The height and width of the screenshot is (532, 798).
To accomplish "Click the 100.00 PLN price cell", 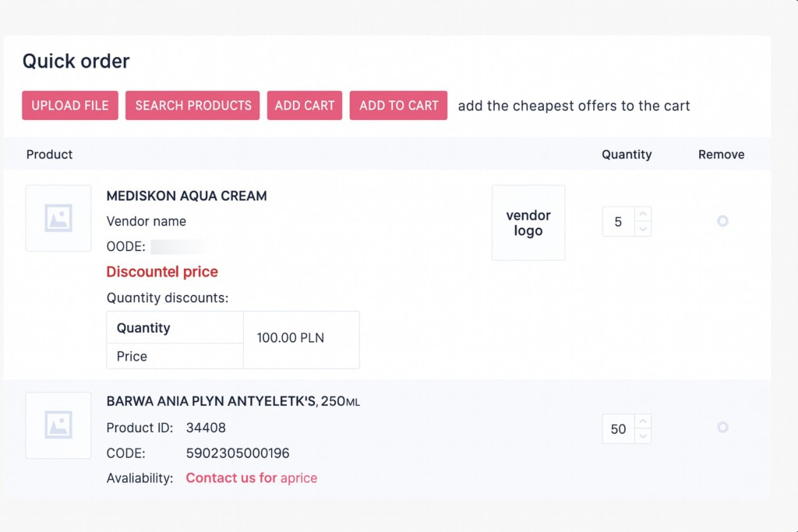I will [x=301, y=339].
